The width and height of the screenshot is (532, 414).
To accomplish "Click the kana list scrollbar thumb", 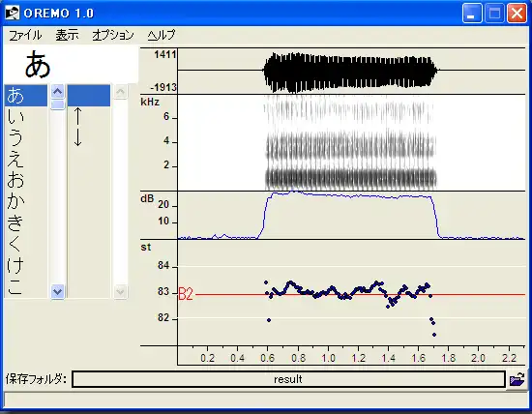I will point(58,104).
